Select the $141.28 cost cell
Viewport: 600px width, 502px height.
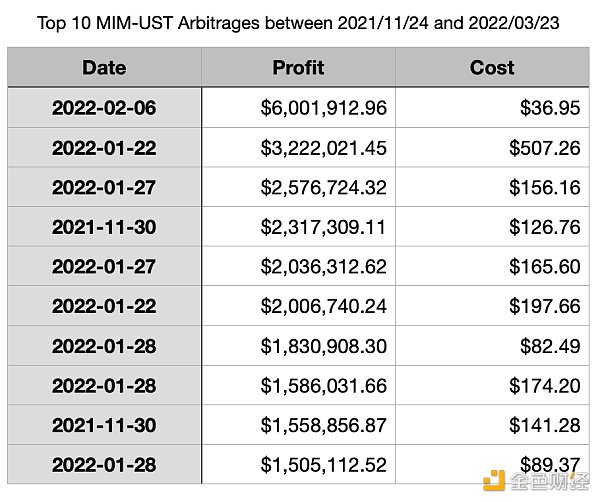(x=492, y=425)
